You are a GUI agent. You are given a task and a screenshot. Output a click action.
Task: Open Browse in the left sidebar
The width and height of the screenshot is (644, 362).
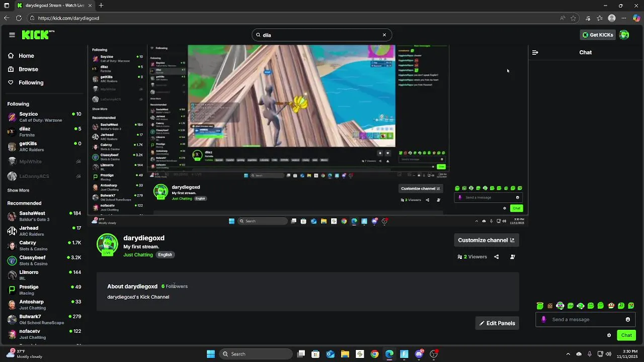coord(23,69)
